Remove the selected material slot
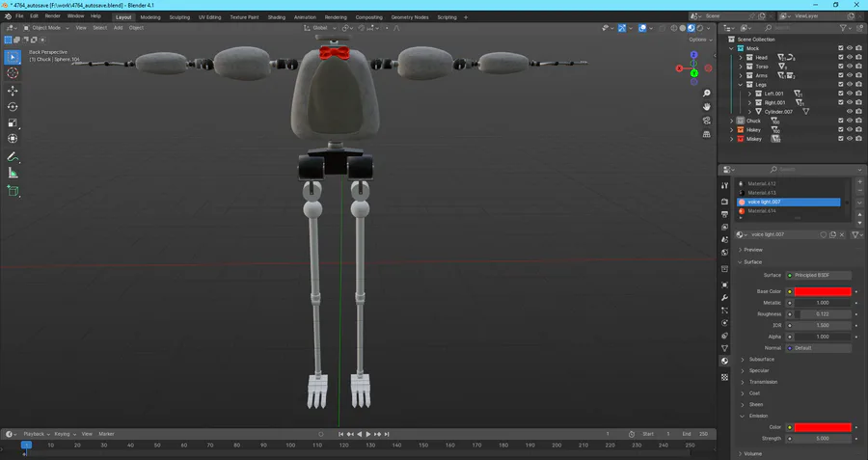The width and height of the screenshot is (868, 460). [x=859, y=191]
